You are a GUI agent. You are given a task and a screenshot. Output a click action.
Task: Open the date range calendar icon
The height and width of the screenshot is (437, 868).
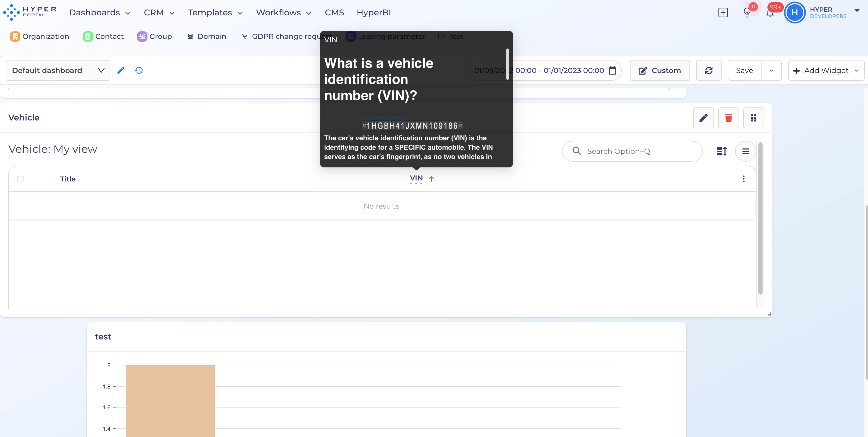click(612, 70)
